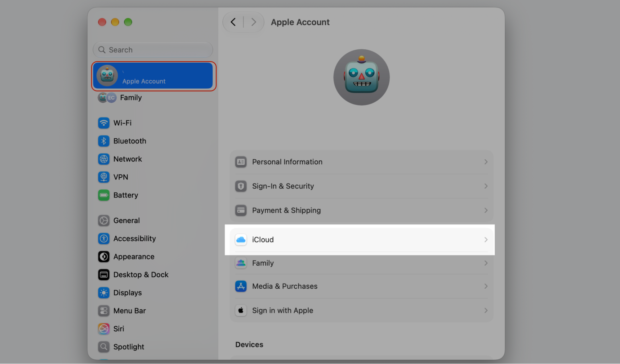
Task: Open Displays settings label
Action: click(127, 293)
